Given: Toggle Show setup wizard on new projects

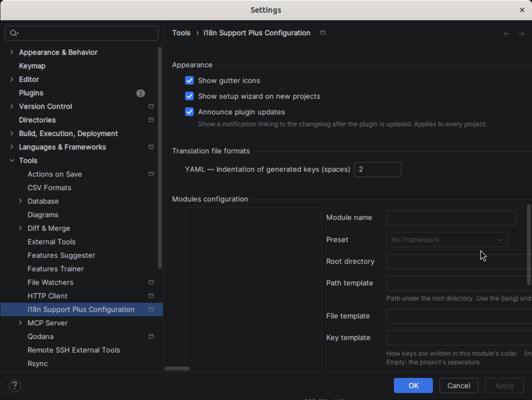Looking at the screenshot, I should (189, 96).
